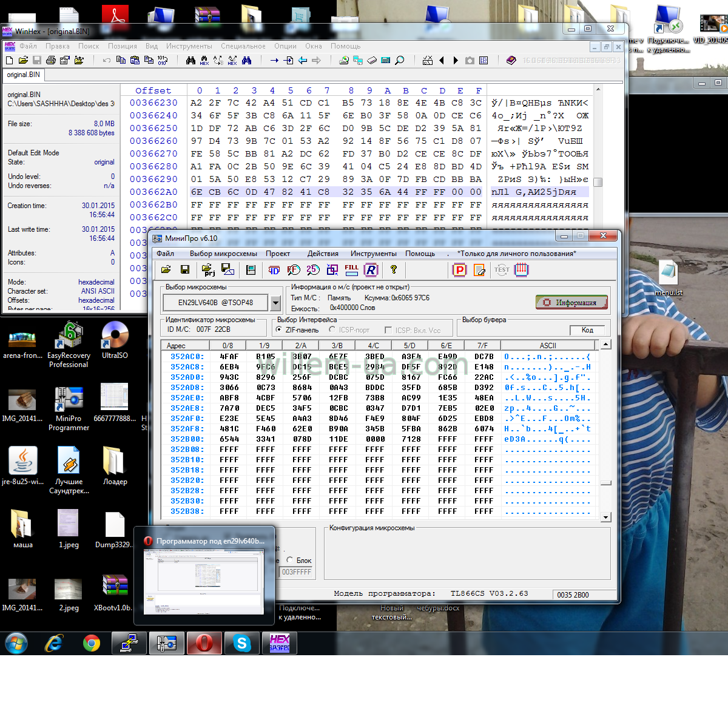The height and width of the screenshot is (728, 728).
Task: Click the MiniPro Program chip P icon
Action: pos(459,270)
